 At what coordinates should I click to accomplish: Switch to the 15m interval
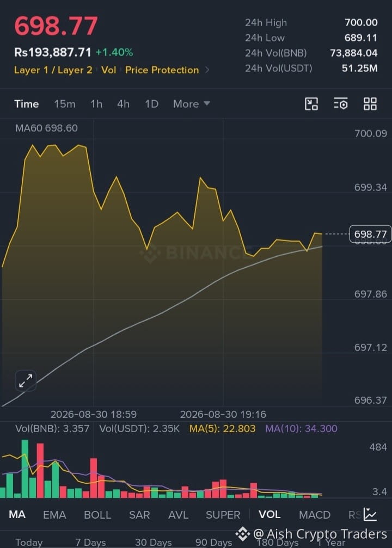click(64, 104)
